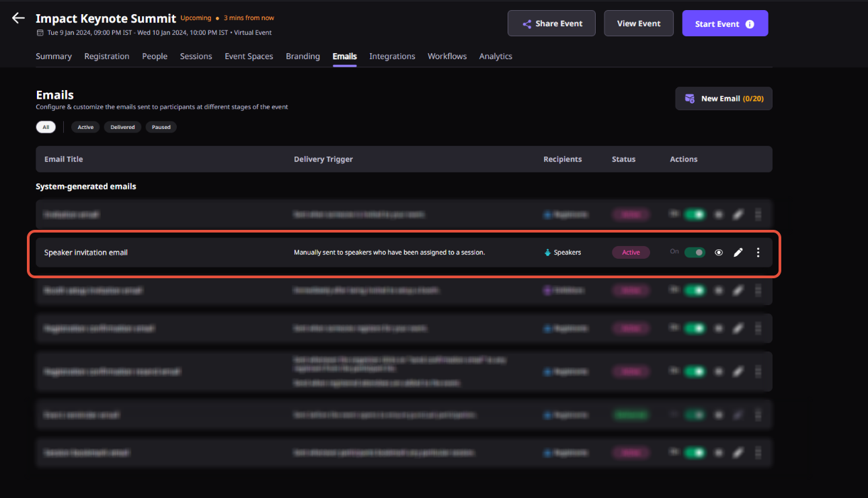868x498 pixels.
Task: Click the Share Event button
Action: (x=551, y=24)
